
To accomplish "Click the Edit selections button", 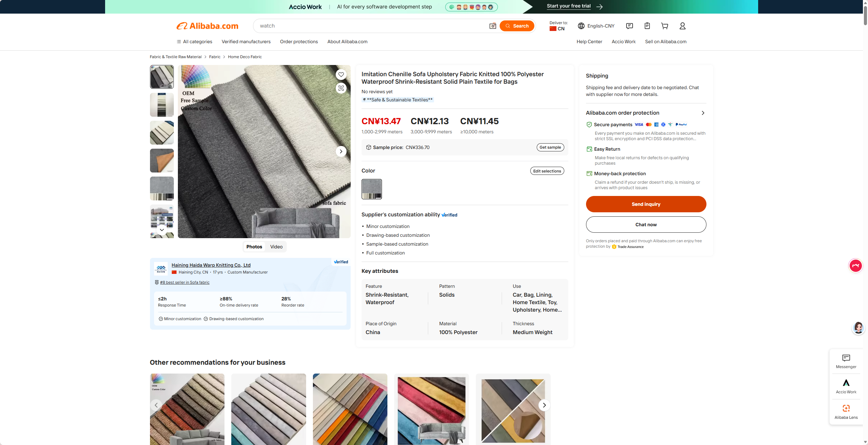I will point(547,171).
